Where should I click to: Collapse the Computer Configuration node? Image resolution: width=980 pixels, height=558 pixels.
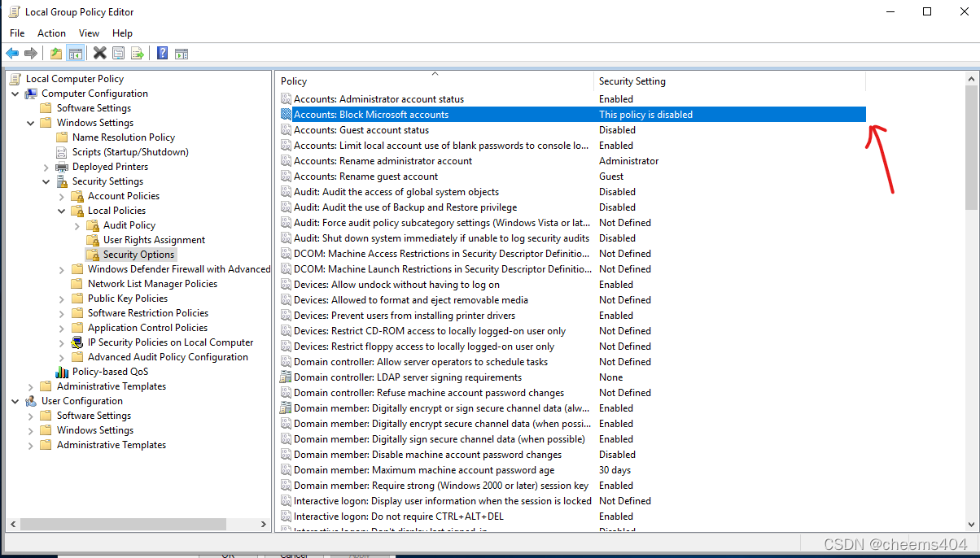pyautogui.click(x=15, y=94)
